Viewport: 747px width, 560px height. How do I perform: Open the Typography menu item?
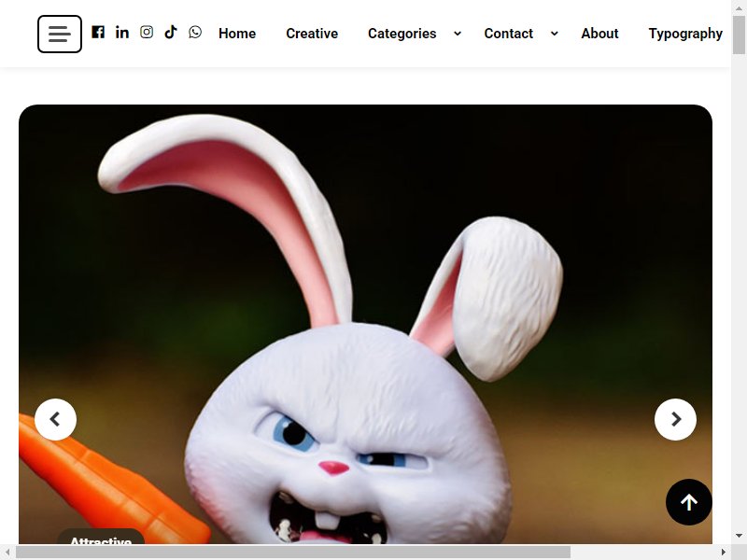685,34
